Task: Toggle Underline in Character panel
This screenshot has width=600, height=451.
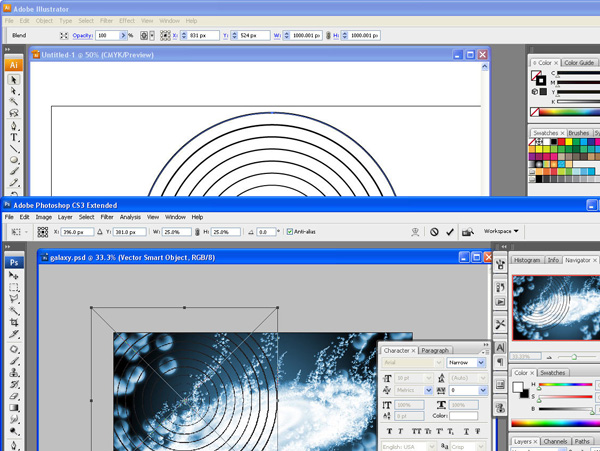Action: click(466, 431)
